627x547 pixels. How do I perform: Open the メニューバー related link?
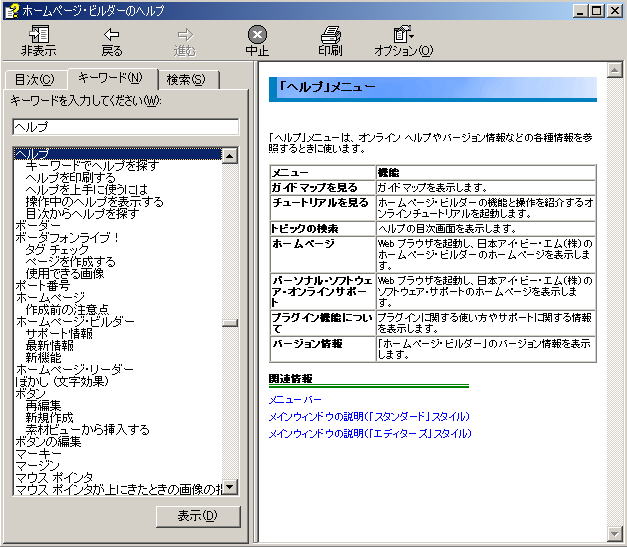pos(295,400)
